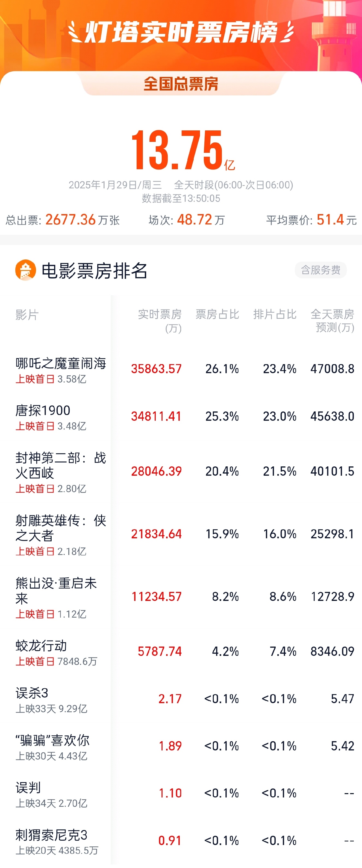Select the "骗骗"喜欢你 movie entry
Image resolution: width=362 pixels, height=868 pixels.
tap(52, 740)
